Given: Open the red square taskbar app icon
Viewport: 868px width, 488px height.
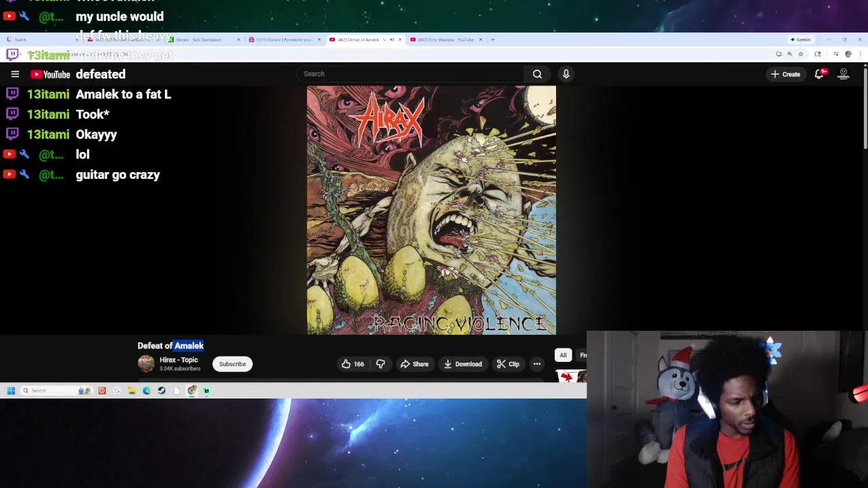Looking at the screenshot, I should click(102, 390).
